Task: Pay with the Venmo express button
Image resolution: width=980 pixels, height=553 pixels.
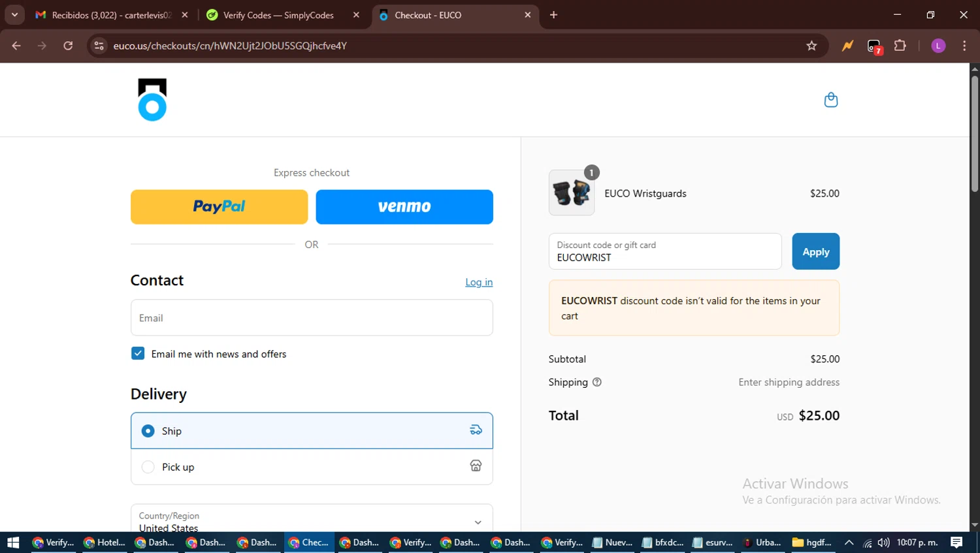Action: pyautogui.click(x=404, y=207)
